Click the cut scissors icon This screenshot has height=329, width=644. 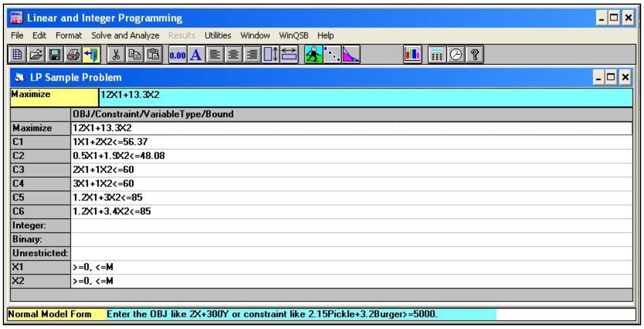[x=116, y=55]
